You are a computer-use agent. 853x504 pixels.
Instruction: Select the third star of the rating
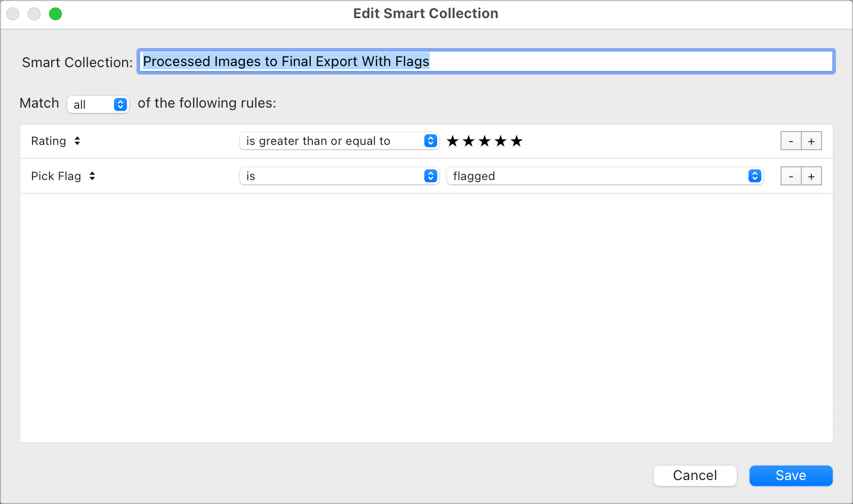click(x=484, y=141)
